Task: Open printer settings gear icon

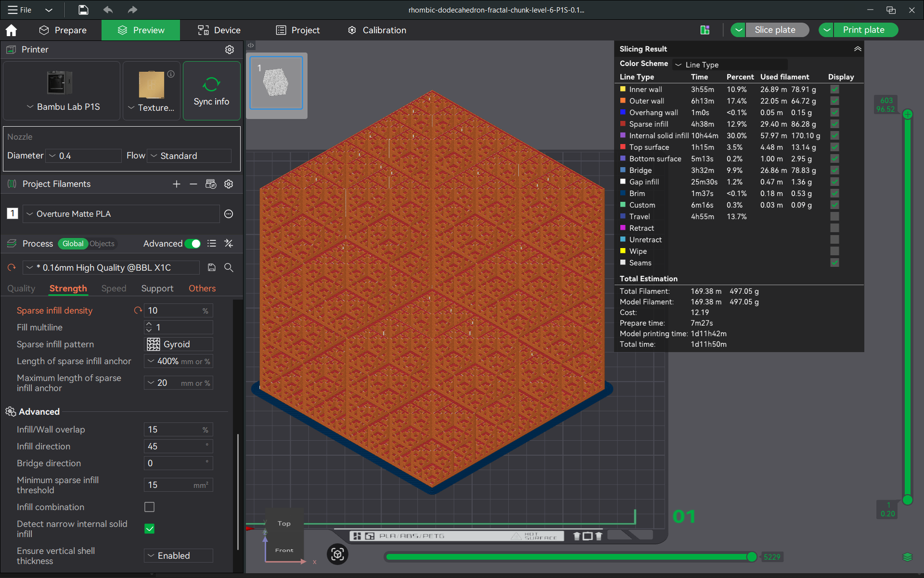Action: [x=230, y=50]
